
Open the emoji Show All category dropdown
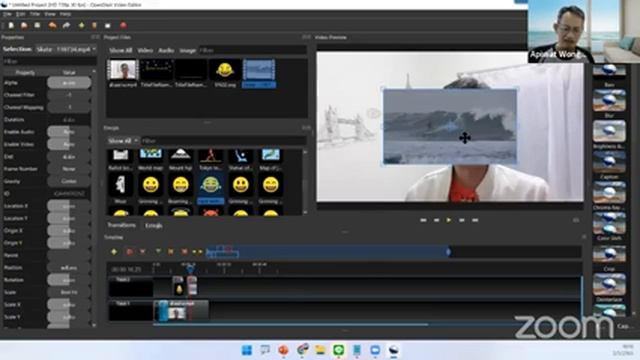(122, 141)
